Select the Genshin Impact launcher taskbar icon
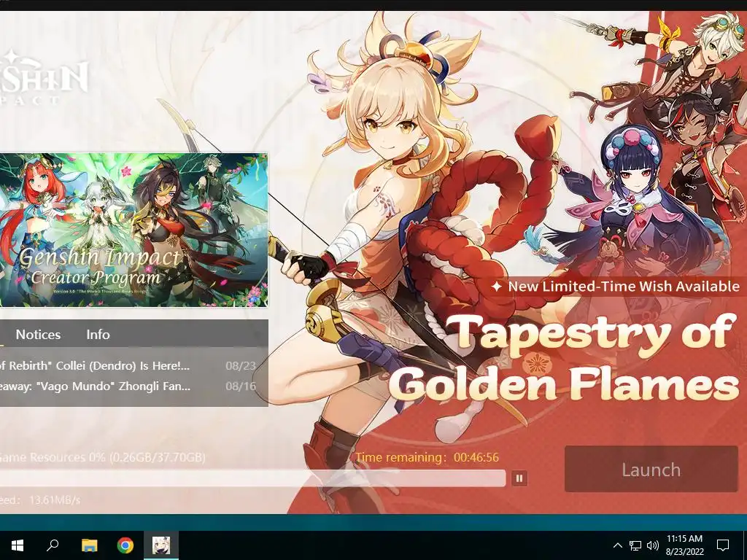747x560 pixels. (161, 545)
